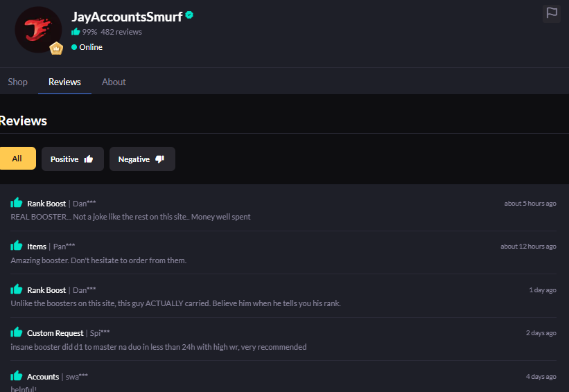Click the '2 days ago' timestamp
Viewport: 569px width, 392px height.
coord(541,333)
